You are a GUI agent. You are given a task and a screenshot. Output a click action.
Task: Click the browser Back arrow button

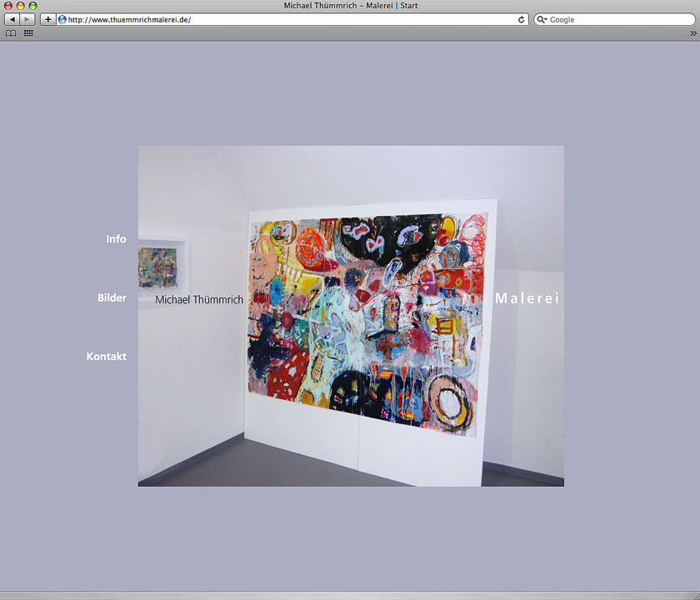[12, 19]
